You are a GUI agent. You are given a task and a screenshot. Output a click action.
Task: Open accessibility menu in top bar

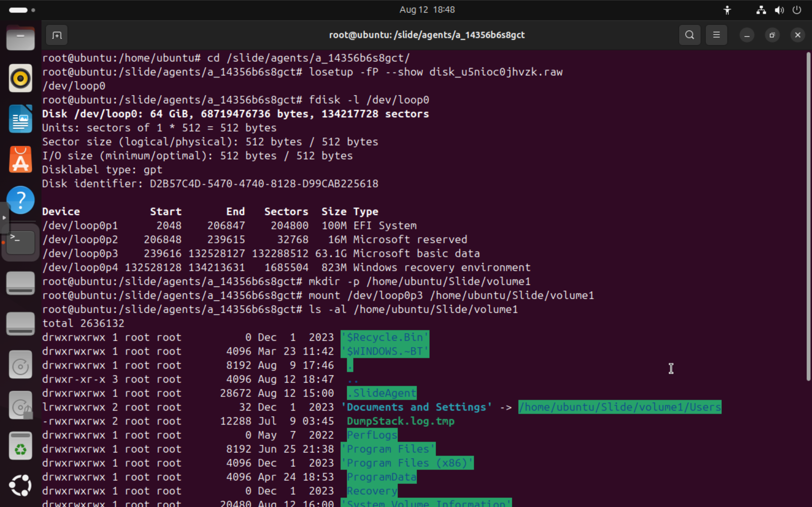click(x=727, y=10)
